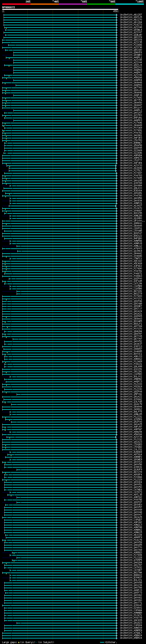The image size is (146, 644).
Task: Click the white query ruler bar 1–458
Action: (x=60, y=9)
